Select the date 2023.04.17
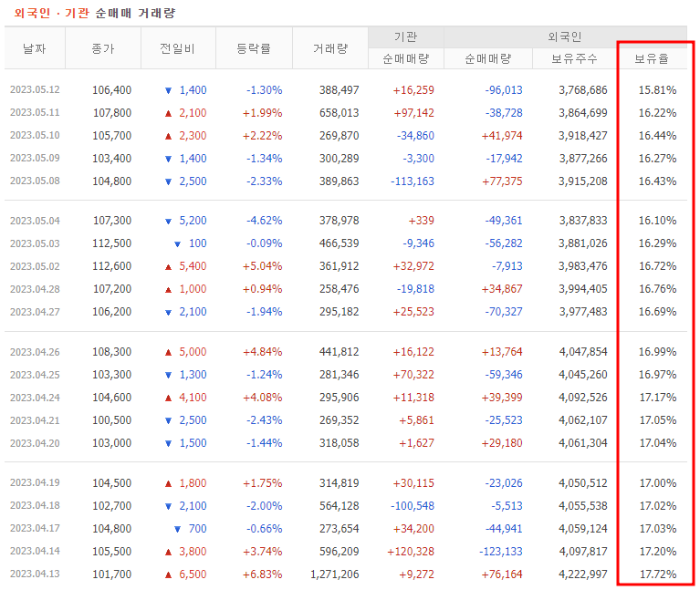Viewport: 700px width, 590px height. click(x=35, y=528)
